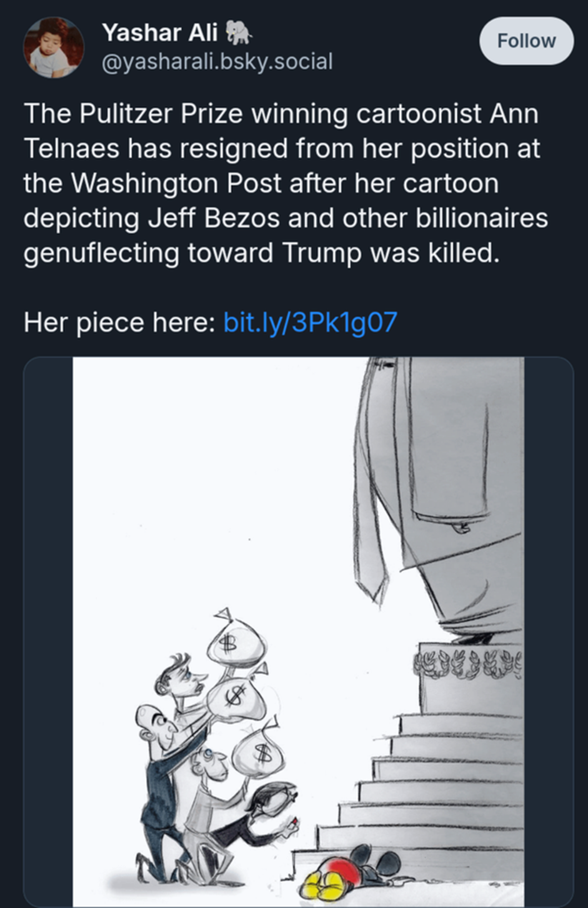
Task: Click the Yashar Ali display name
Action: point(159,33)
